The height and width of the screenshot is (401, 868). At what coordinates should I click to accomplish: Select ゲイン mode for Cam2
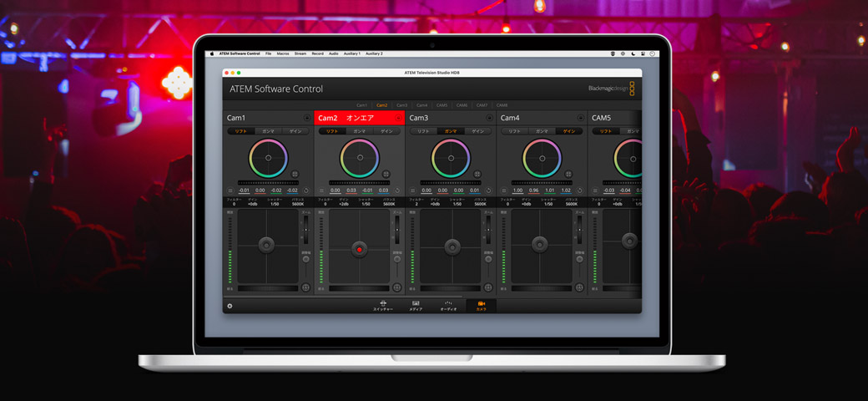[387, 131]
